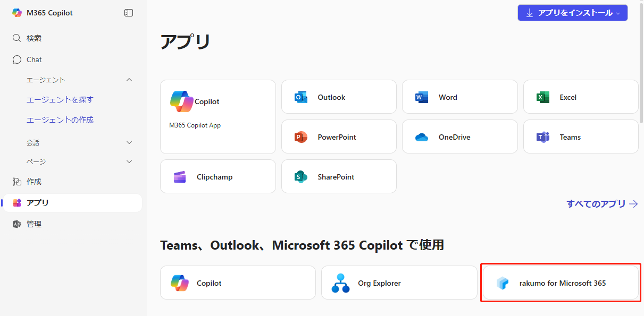Open the アプリをインストール dropdown chevron
644x316 pixels.
point(618,13)
